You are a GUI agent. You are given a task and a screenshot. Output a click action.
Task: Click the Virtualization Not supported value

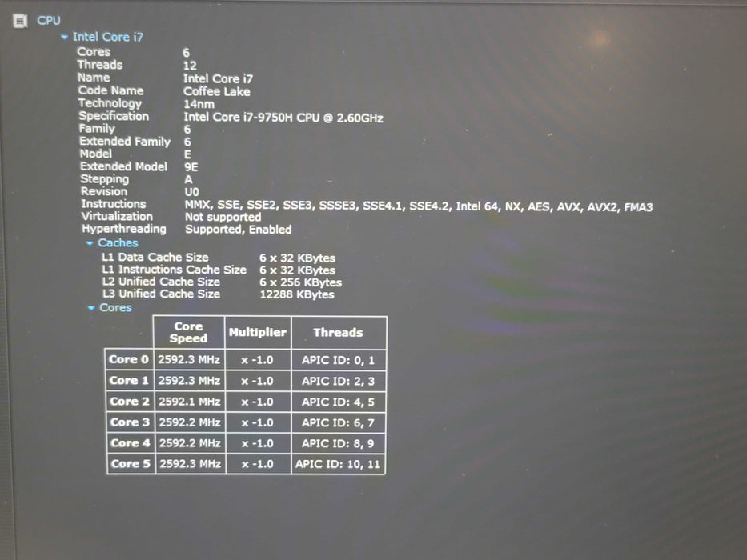pos(223,217)
